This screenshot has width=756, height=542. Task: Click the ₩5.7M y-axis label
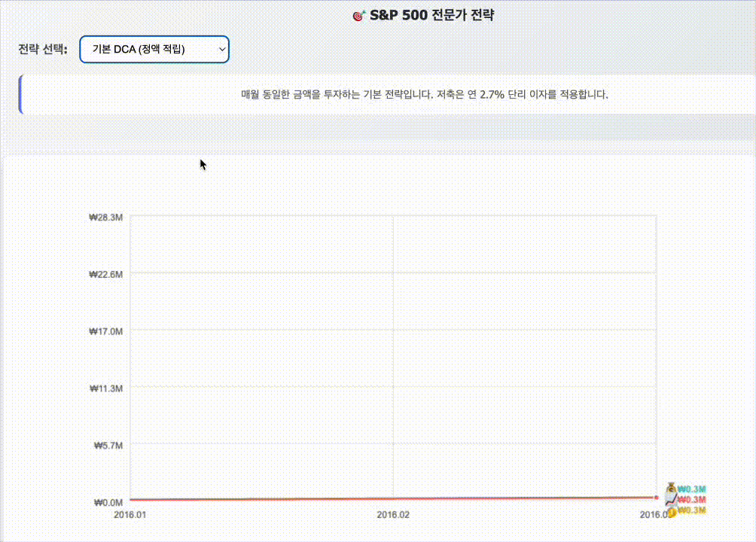[108, 445]
